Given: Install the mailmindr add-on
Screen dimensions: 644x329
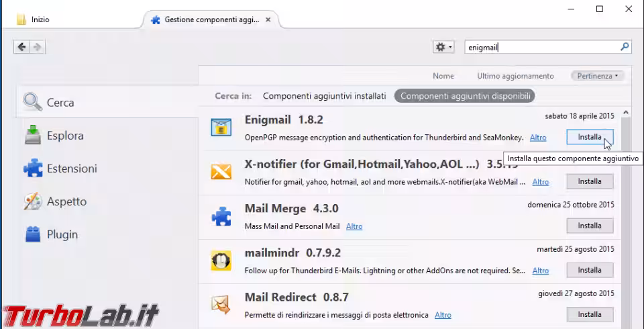Looking at the screenshot, I should point(590,270).
